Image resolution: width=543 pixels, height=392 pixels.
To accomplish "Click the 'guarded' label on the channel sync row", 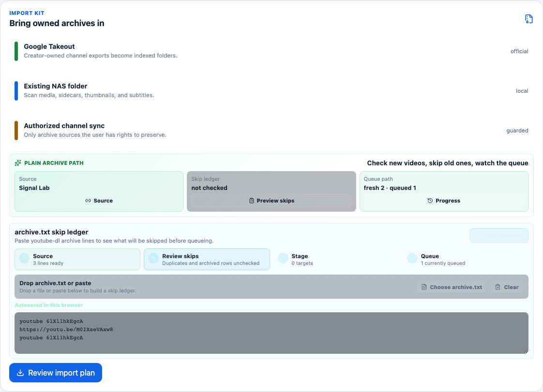I will click(x=517, y=131).
